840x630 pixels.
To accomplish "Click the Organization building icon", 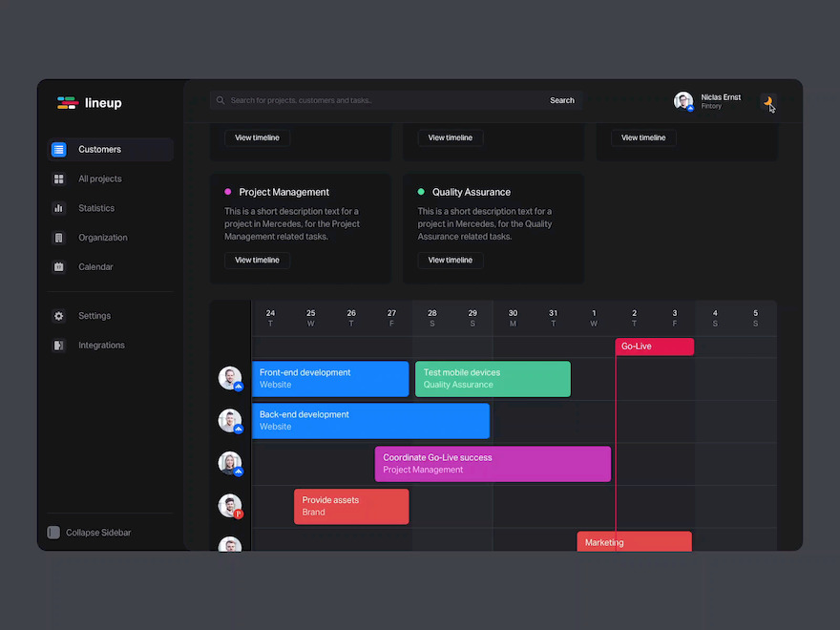I will pos(59,238).
